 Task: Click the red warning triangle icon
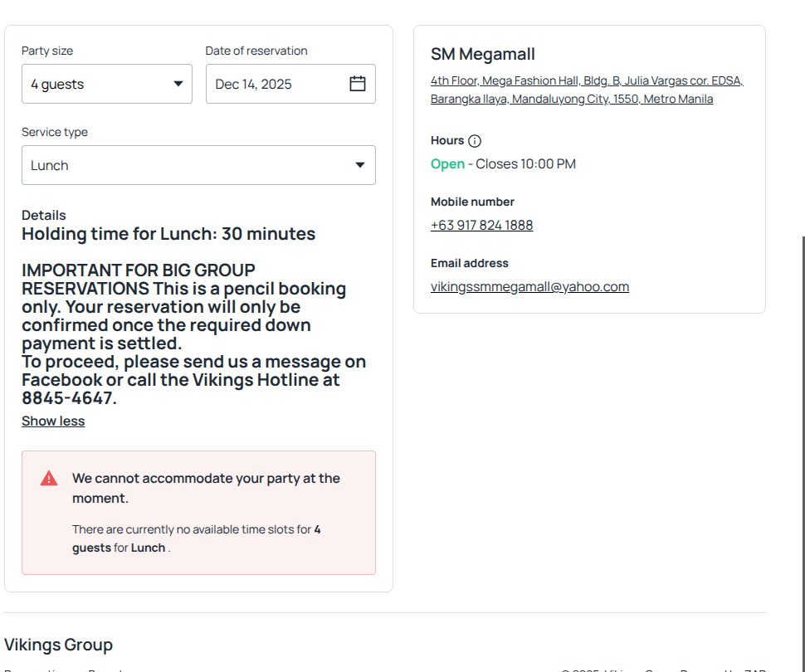pyautogui.click(x=49, y=479)
